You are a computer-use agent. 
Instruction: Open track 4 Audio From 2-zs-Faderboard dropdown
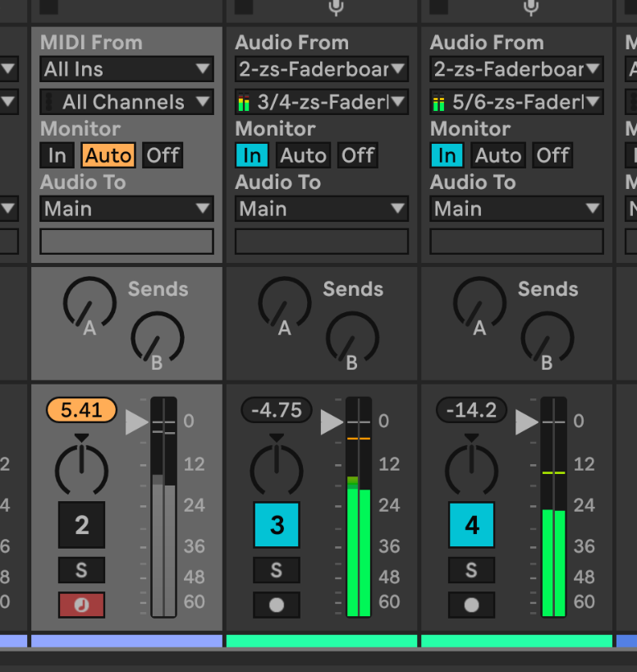[516, 69]
